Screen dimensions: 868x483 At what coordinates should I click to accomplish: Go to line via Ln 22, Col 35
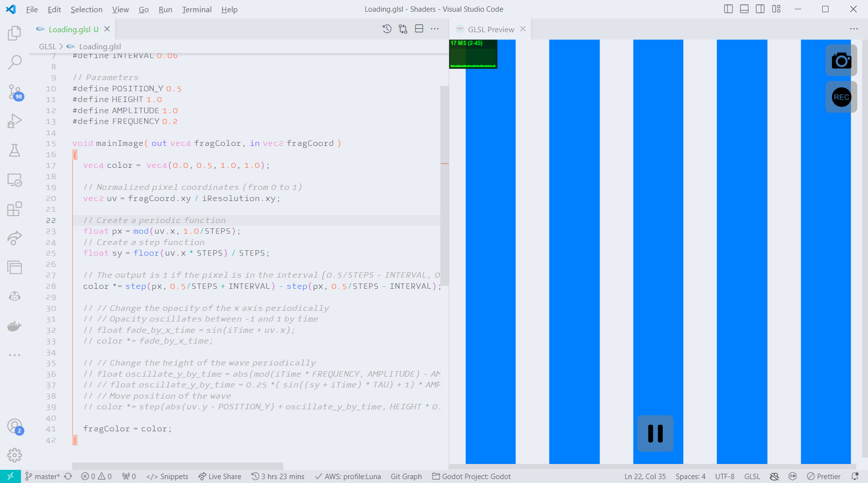(645, 477)
